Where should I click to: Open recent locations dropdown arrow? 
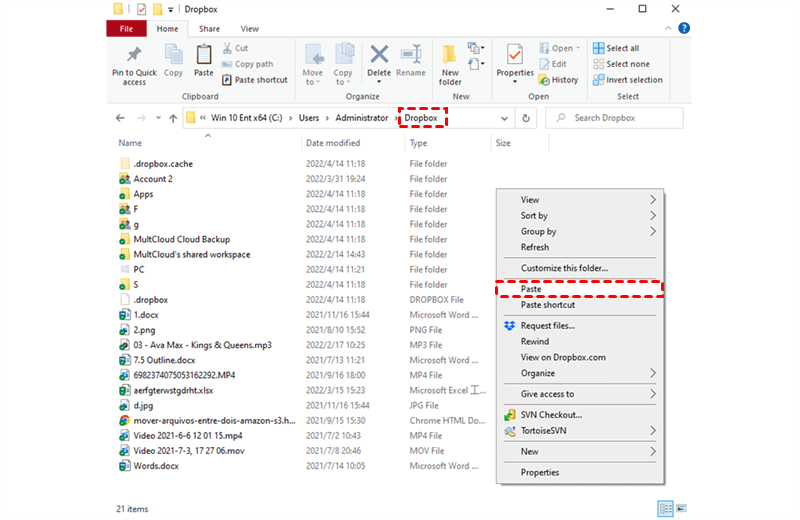[158, 118]
